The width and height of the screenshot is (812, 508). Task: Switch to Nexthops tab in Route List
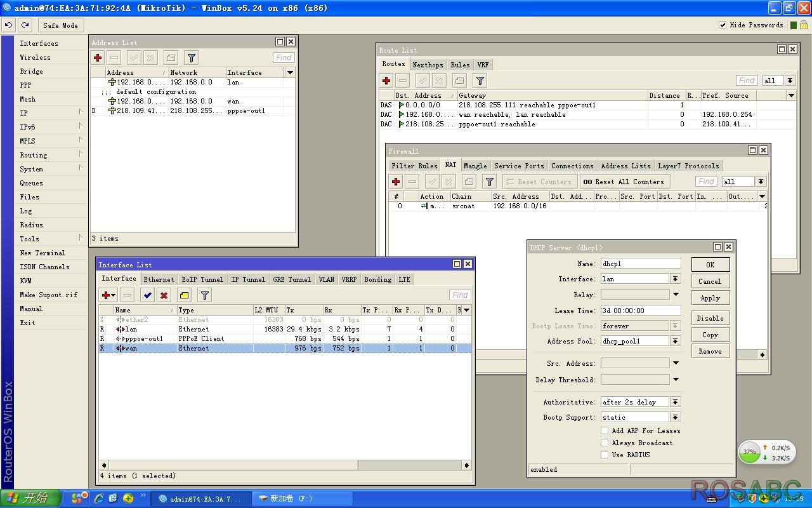tap(428, 65)
